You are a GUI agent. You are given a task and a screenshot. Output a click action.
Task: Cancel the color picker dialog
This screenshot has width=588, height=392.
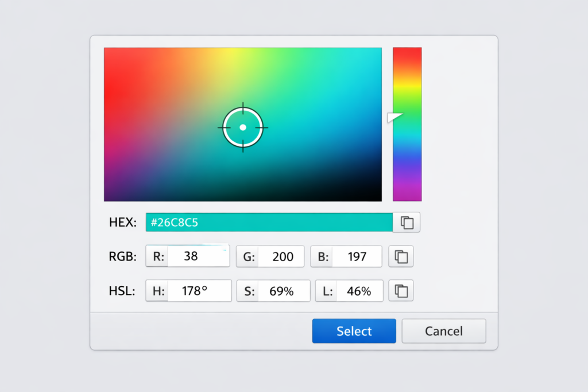click(443, 331)
